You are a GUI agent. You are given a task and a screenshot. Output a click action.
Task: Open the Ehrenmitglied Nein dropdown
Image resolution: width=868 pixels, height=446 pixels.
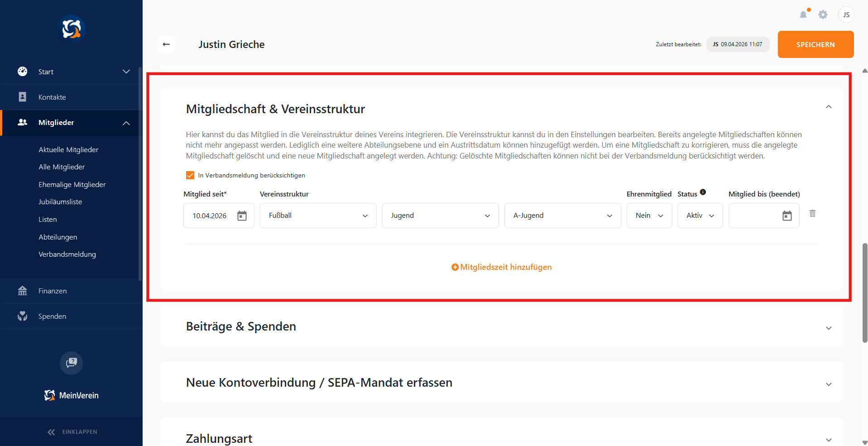click(x=649, y=216)
